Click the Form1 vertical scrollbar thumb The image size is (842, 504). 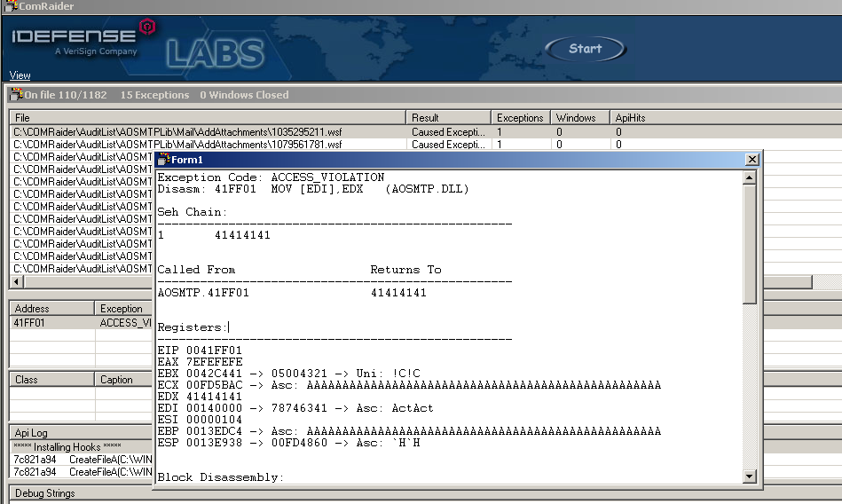pyautogui.click(x=750, y=244)
